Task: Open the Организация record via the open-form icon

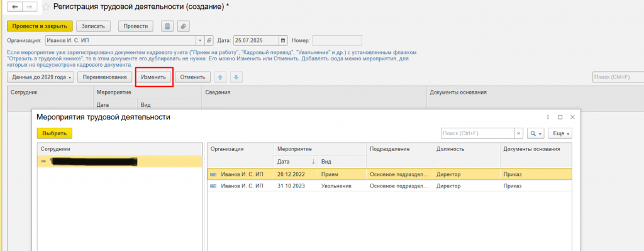Action: tap(209, 41)
